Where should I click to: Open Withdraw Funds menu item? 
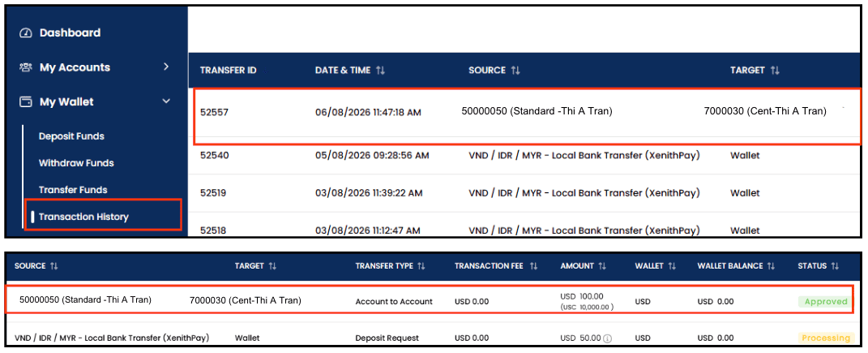[76, 163]
